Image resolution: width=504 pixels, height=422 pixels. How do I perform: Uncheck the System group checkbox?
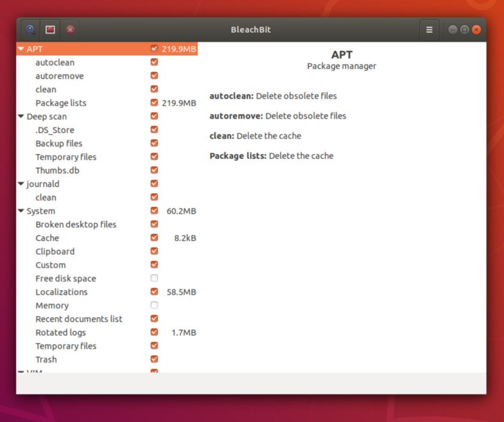tap(154, 210)
